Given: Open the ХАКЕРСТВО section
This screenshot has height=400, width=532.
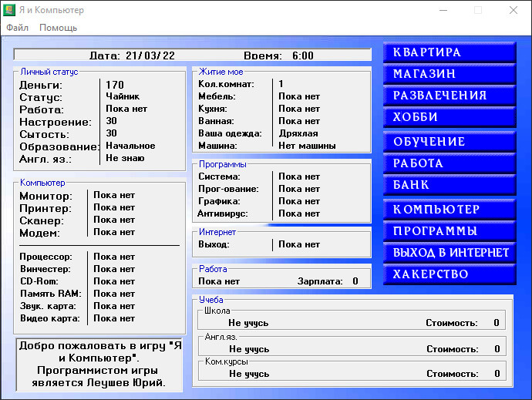Looking at the screenshot, I should click(x=449, y=274).
